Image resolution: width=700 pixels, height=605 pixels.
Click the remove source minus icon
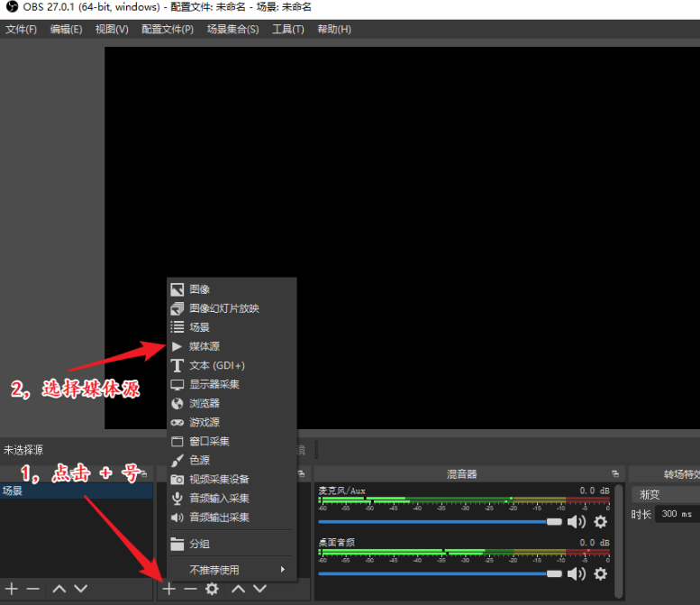point(190,589)
